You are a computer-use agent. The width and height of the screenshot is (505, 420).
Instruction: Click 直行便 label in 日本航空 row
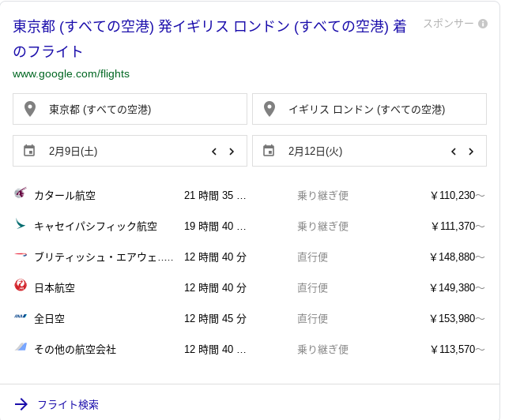click(312, 287)
